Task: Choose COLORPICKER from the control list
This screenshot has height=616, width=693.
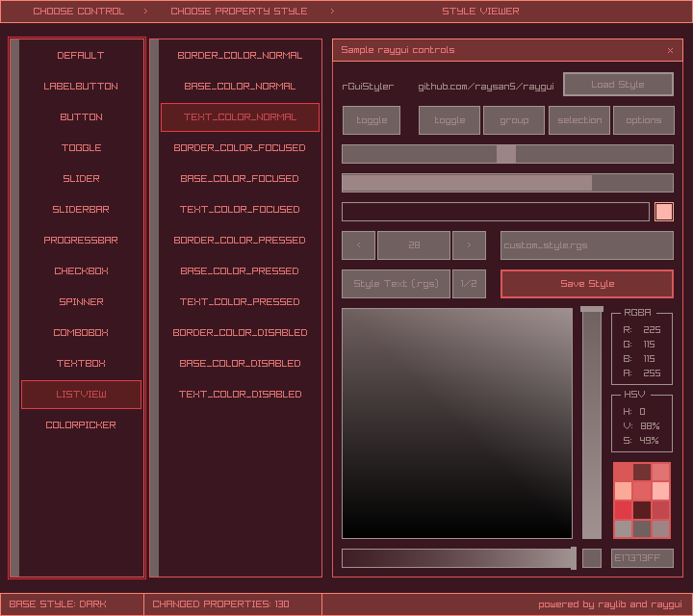Action: coord(81,425)
